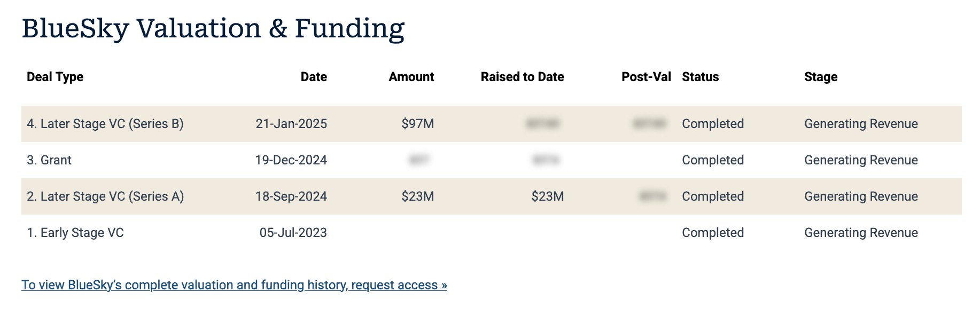Click the Post-Val column header
980x316 pixels.
[x=645, y=77]
